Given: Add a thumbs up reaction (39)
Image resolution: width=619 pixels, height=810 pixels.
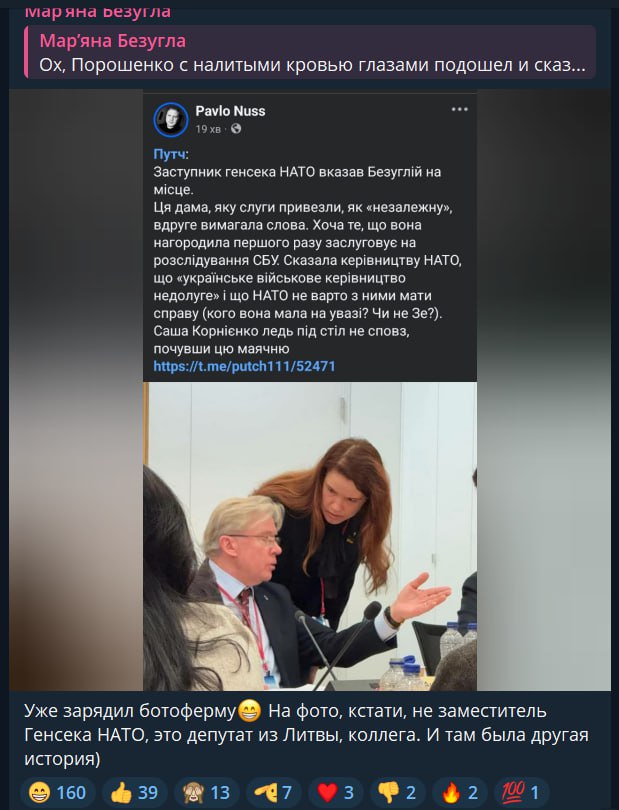Looking at the screenshot, I should pyautogui.click(x=134, y=792).
